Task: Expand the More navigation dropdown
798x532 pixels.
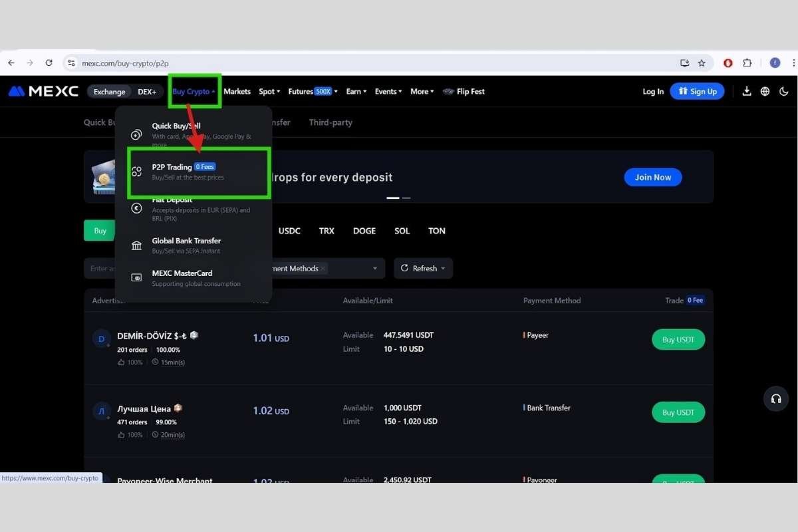Action: 422,91
